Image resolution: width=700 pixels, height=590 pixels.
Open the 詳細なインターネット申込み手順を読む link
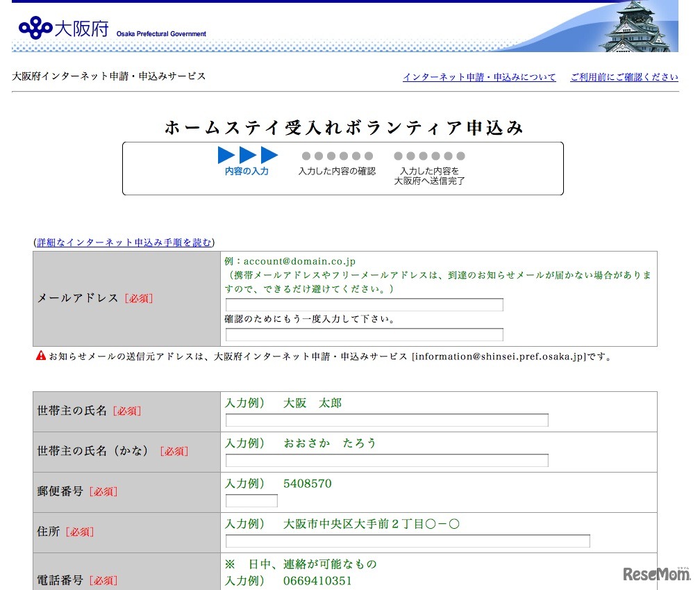[124, 243]
